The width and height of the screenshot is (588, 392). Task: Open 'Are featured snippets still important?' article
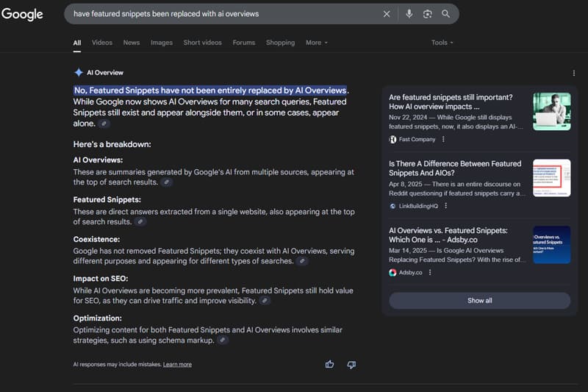tap(451, 101)
